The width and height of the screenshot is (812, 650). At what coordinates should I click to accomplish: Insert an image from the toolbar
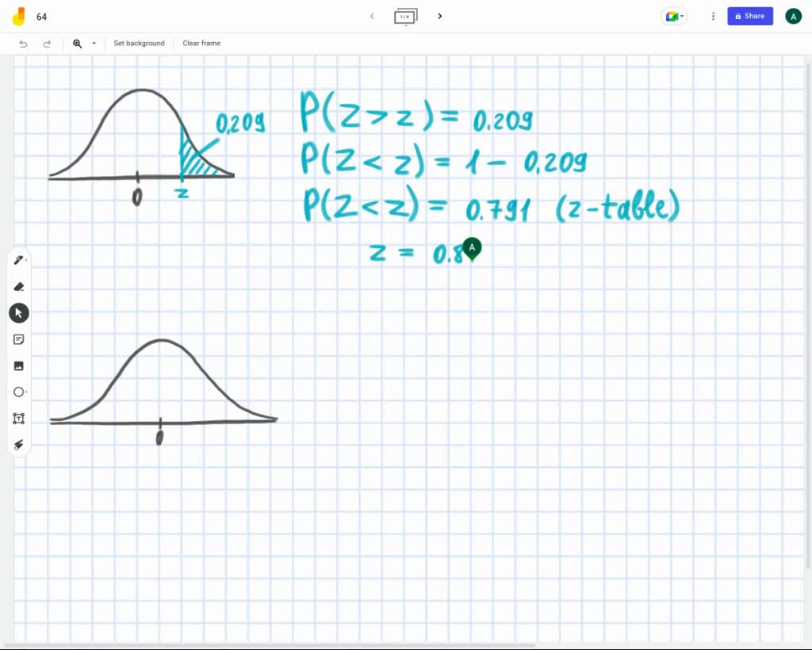click(18, 365)
